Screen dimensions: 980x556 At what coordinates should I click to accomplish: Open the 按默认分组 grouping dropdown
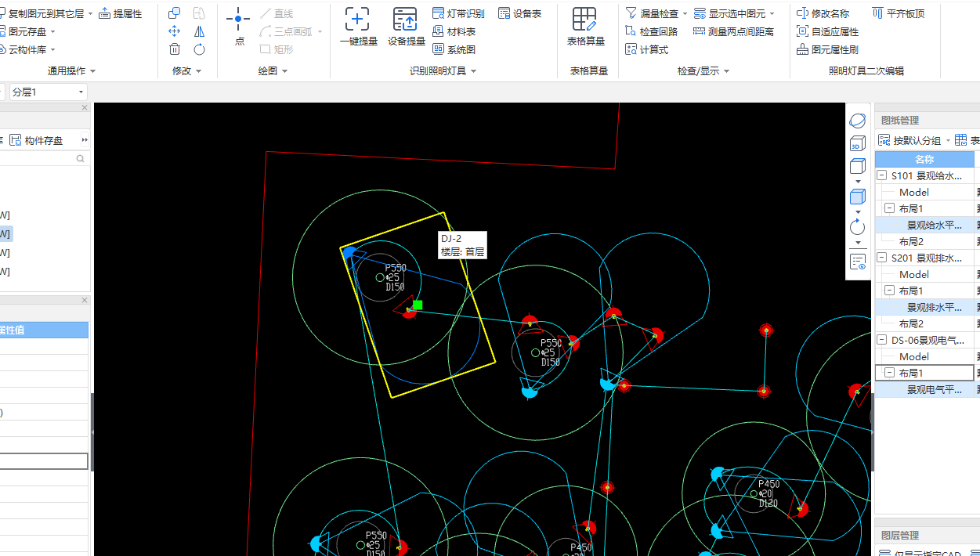[x=948, y=141]
